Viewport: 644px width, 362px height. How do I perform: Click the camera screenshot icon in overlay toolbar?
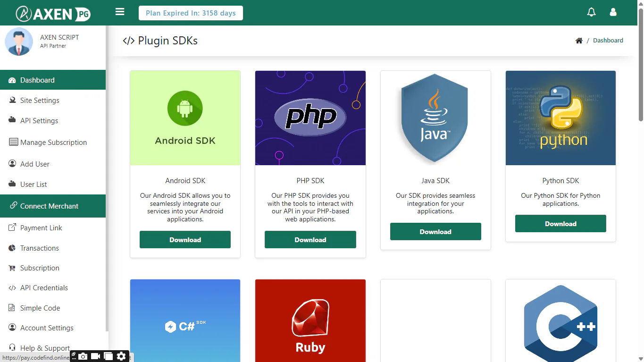[x=83, y=356]
